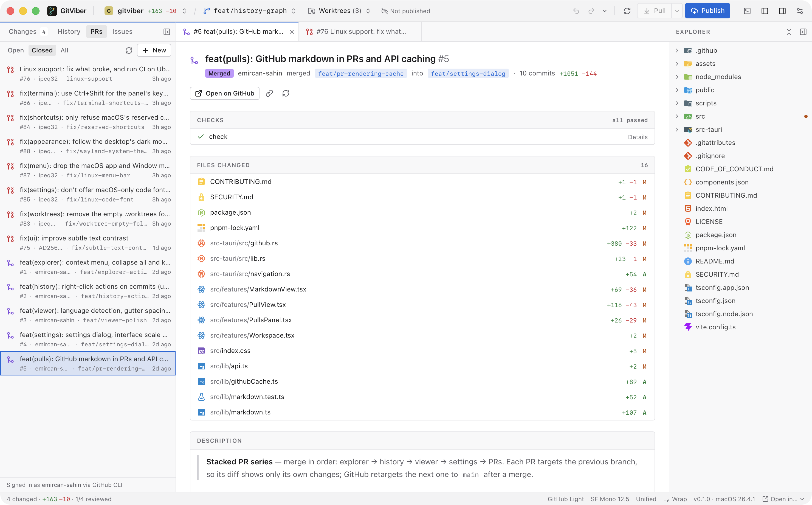812x505 pixels.
Task: Toggle the terminal panel icon
Action: click(x=747, y=11)
